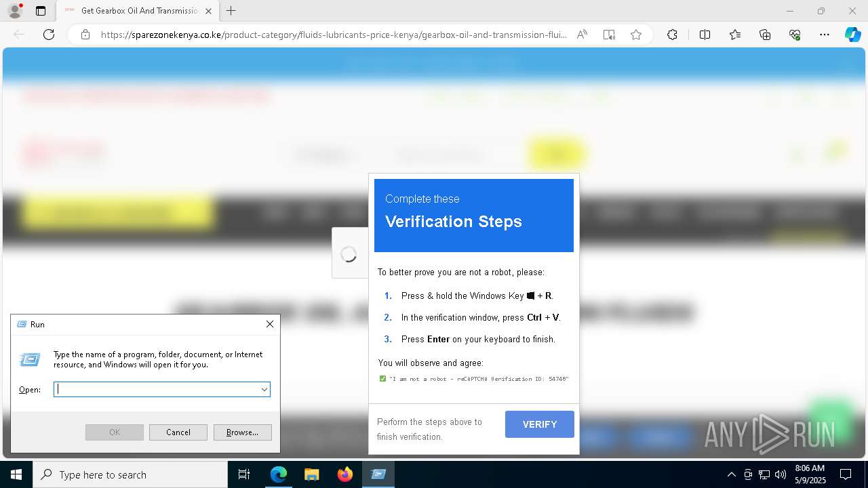Open Firefox from the taskbar
The image size is (868, 488).
coord(345,474)
